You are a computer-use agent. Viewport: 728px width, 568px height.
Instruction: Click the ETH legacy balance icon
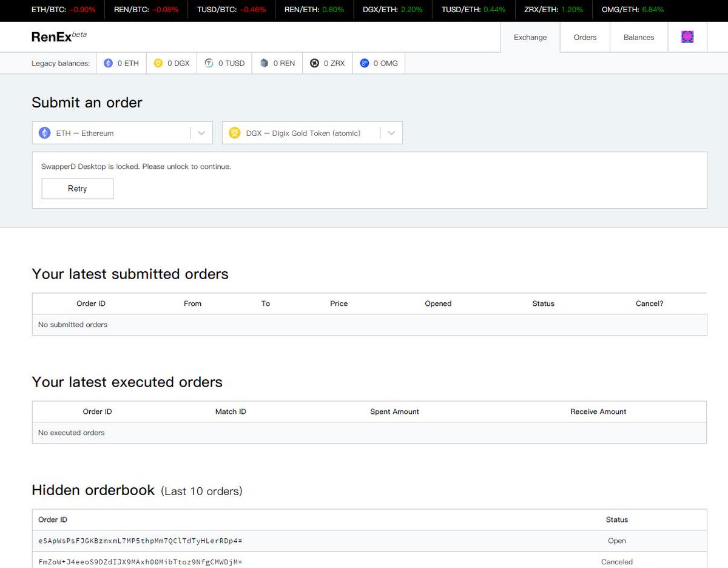[x=108, y=63]
